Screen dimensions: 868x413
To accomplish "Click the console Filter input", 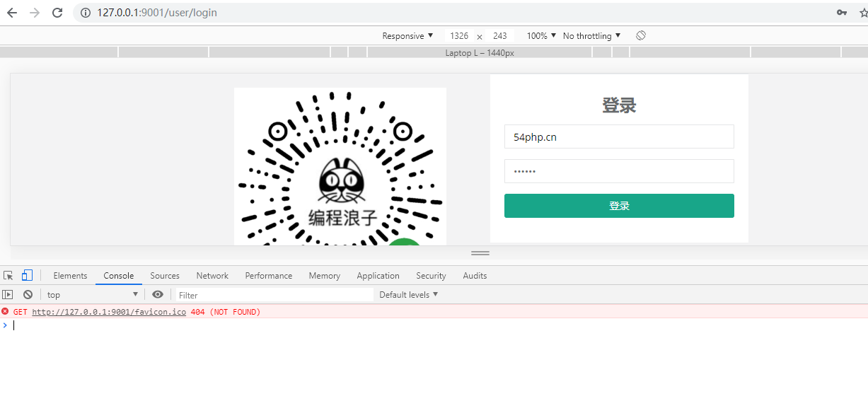I will (274, 295).
